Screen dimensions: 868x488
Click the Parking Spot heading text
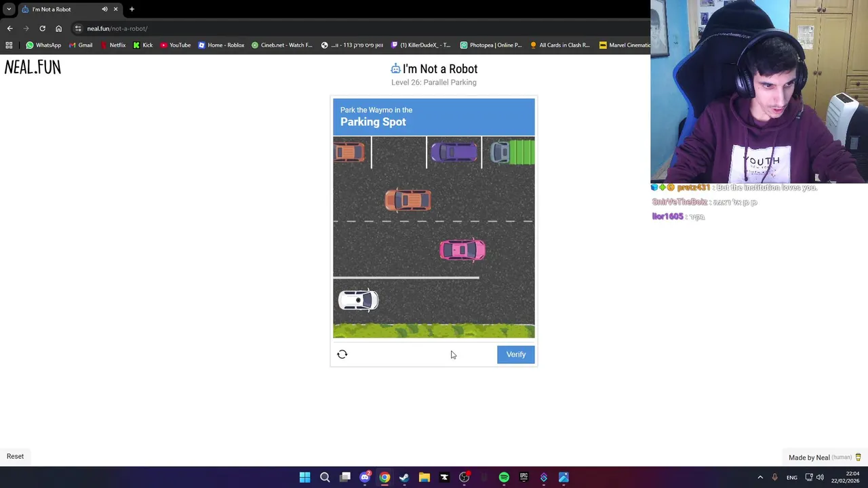pos(373,122)
